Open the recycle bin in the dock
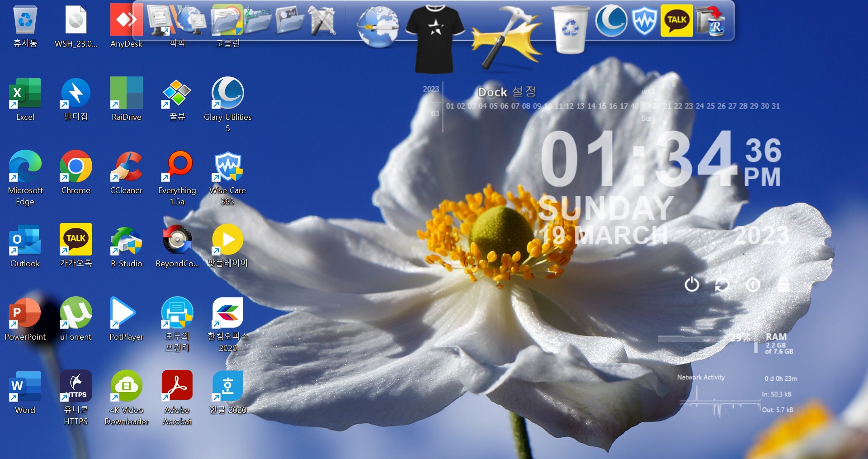Viewport: 868px width, 459px height. pos(571,29)
